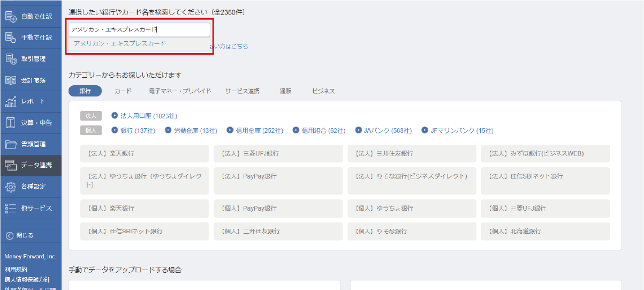Click arrow icon beside 銀行 (137社)
The image size is (644, 290).
point(115,130)
